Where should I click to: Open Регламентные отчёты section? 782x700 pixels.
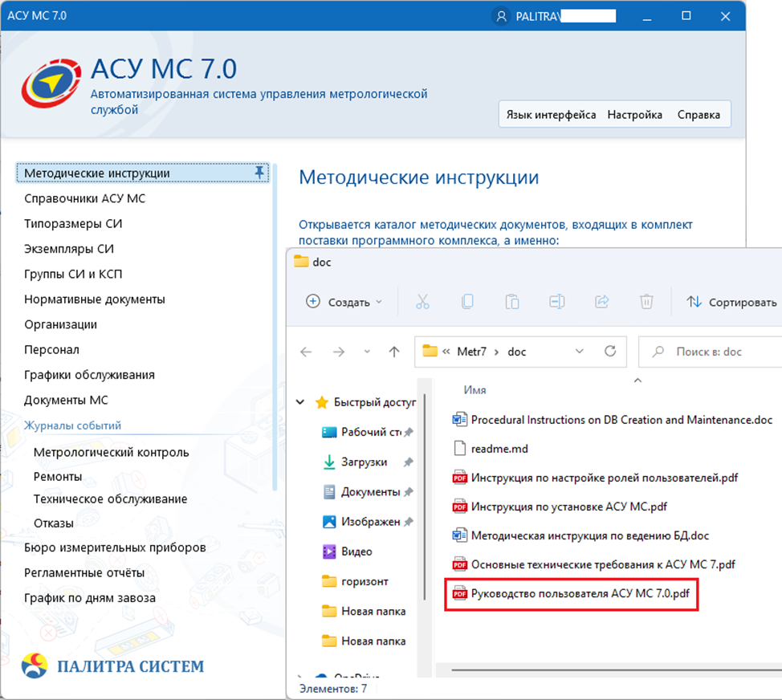click(84, 572)
